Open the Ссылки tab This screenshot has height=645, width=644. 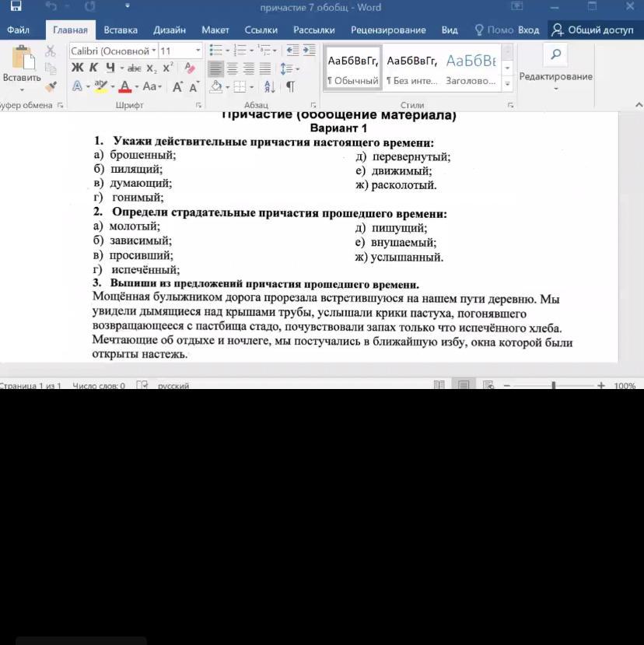[x=261, y=30]
